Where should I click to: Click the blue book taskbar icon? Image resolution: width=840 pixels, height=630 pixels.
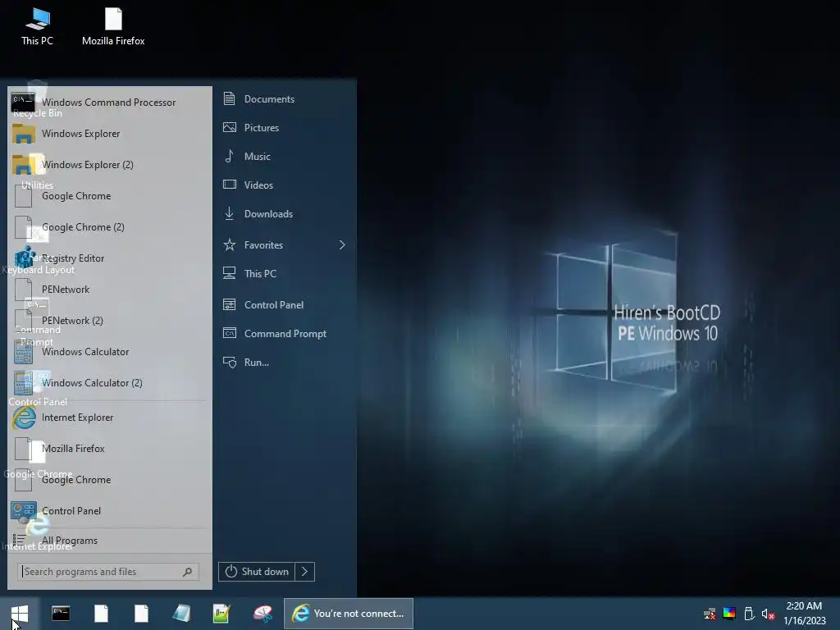(181, 614)
